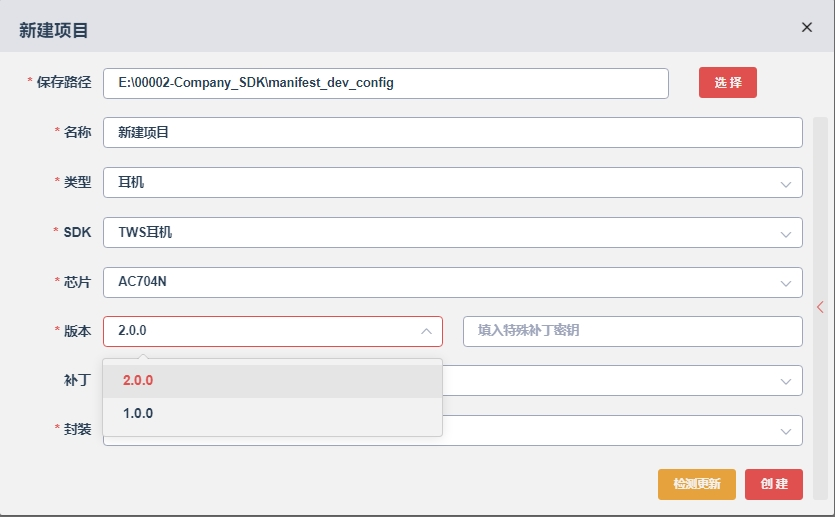This screenshot has height=517, width=835.
Task: Click the 创建 button
Action: 773,484
